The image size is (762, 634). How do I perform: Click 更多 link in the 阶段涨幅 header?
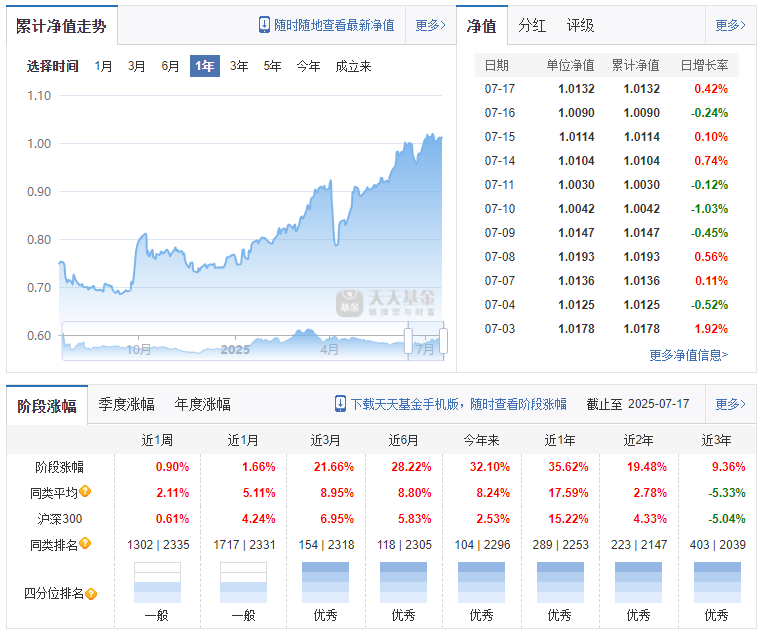coord(730,404)
